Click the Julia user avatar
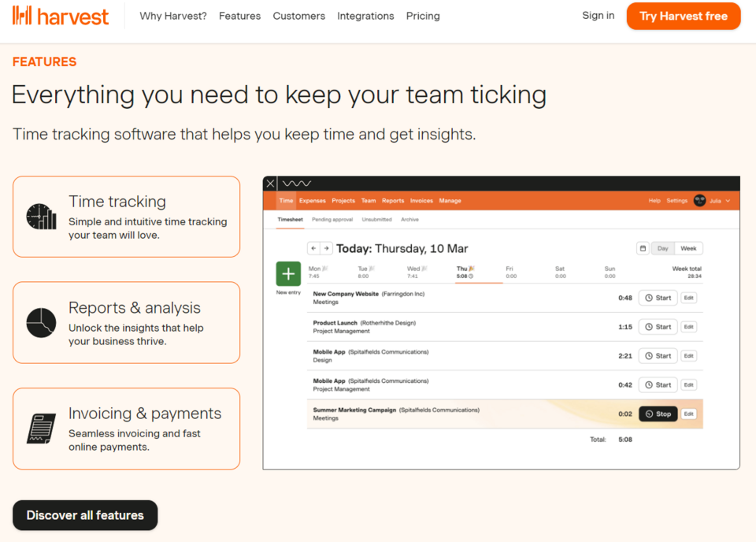756x542 pixels. [699, 201]
